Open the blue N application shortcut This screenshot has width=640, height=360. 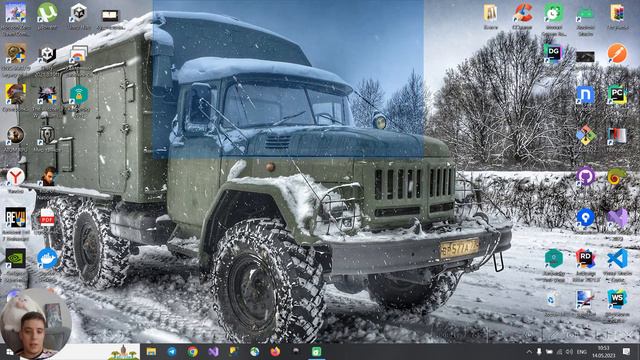(x=585, y=95)
